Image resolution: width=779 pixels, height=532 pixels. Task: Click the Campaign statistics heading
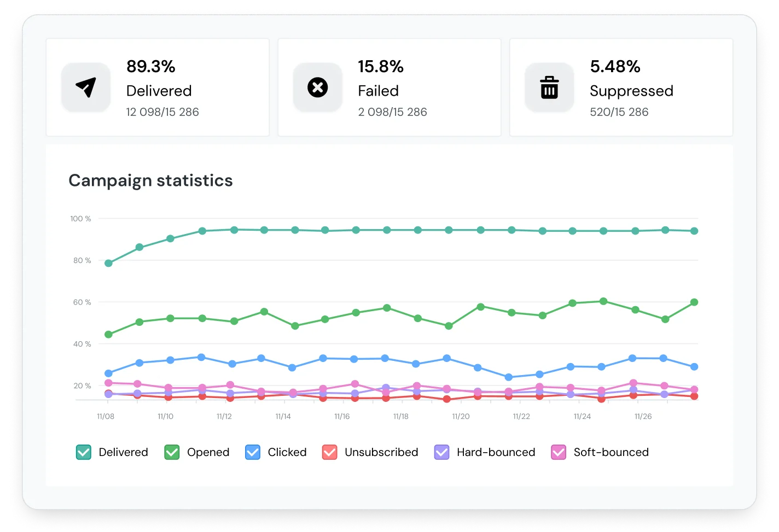150,180
